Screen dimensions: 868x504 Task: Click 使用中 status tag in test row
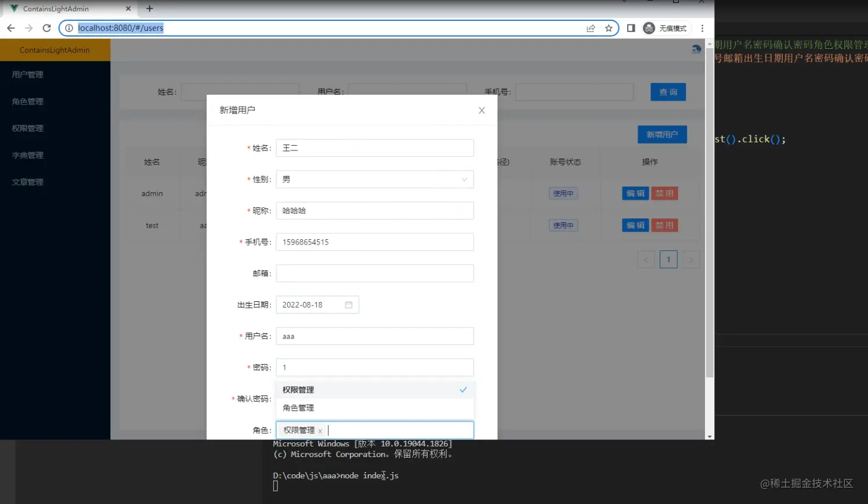tap(563, 225)
